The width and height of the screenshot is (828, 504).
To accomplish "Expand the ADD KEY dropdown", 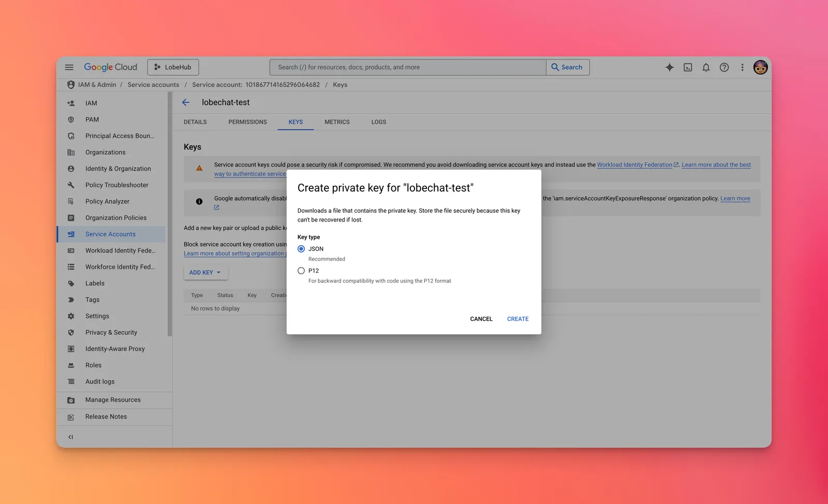I will [205, 273].
